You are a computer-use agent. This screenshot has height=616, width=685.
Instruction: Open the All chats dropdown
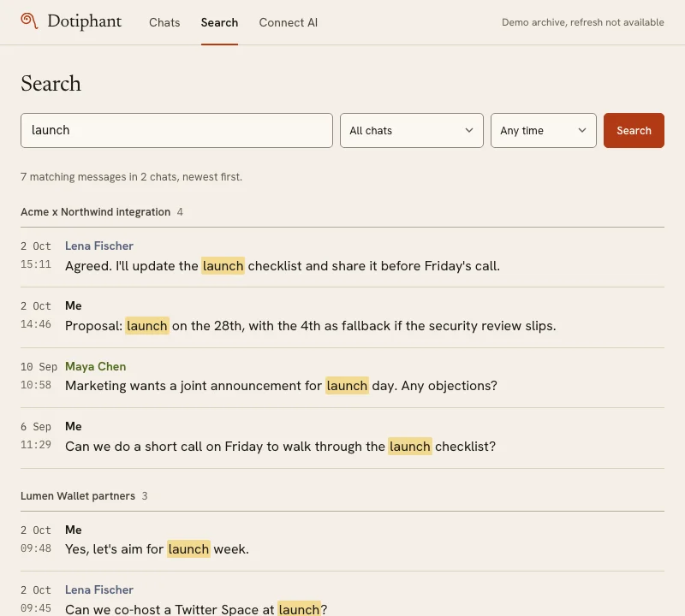point(412,131)
